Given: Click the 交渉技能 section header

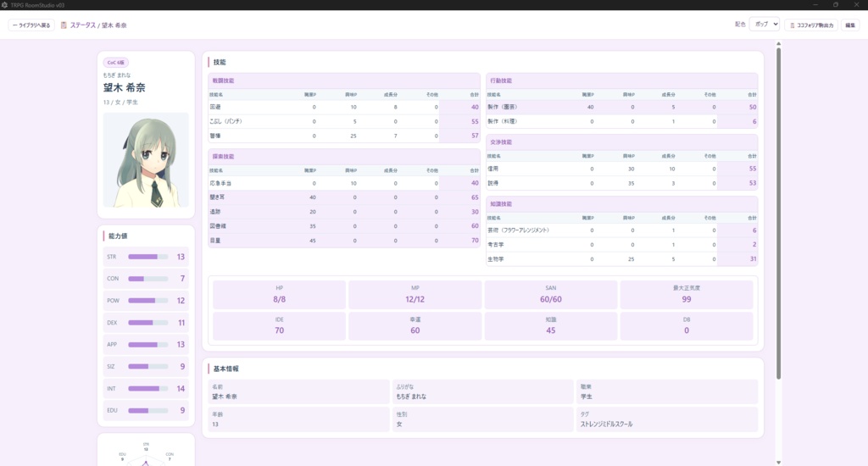Looking at the screenshot, I should (x=621, y=141).
